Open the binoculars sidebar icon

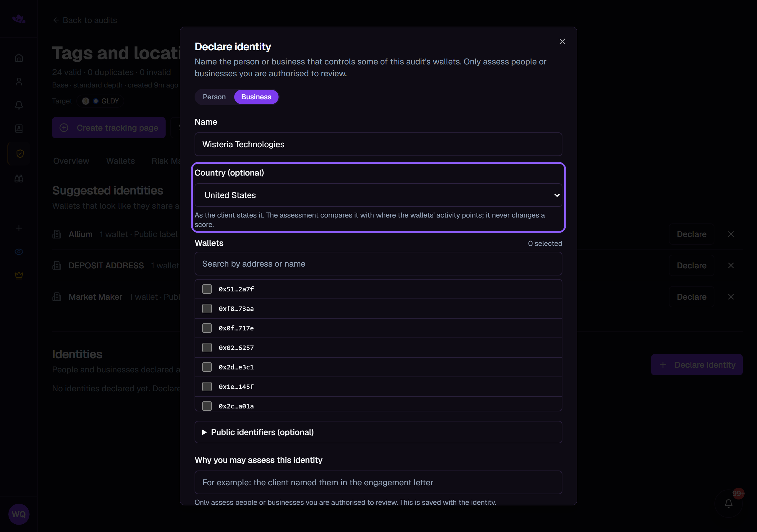tap(19, 178)
